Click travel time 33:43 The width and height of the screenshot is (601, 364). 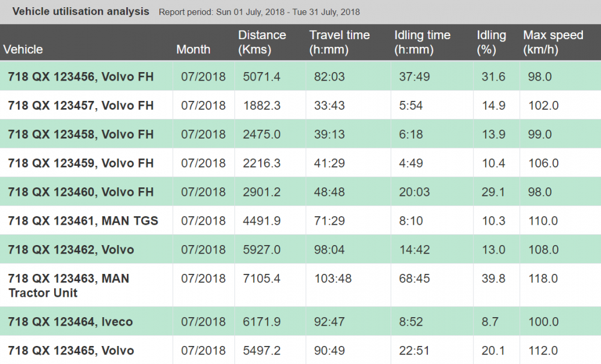tap(329, 105)
